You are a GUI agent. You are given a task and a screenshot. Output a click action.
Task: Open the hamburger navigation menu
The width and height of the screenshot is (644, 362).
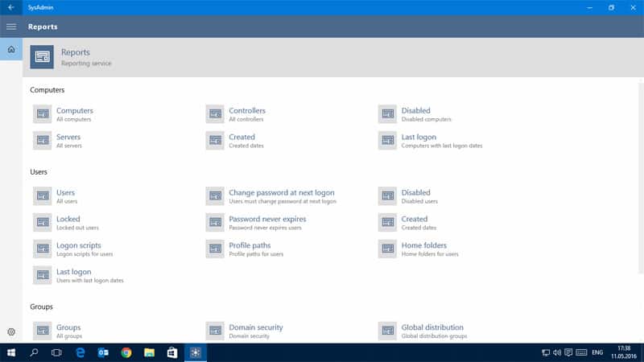pyautogui.click(x=11, y=27)
